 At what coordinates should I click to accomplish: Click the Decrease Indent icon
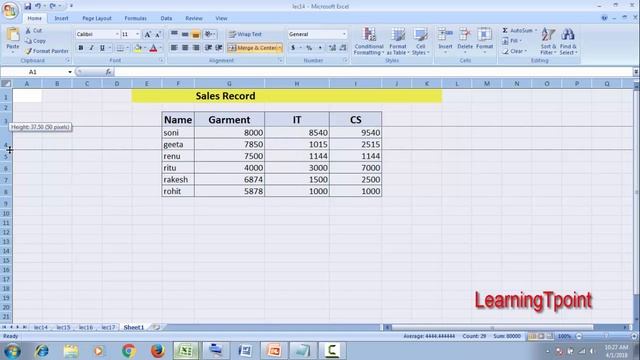click(x=209, y=48)
